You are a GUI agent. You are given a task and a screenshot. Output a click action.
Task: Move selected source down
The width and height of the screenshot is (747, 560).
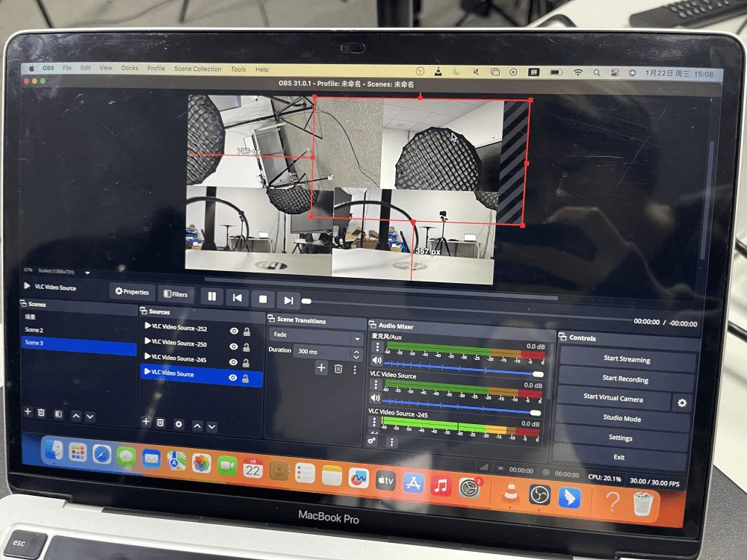click(212, 426)
